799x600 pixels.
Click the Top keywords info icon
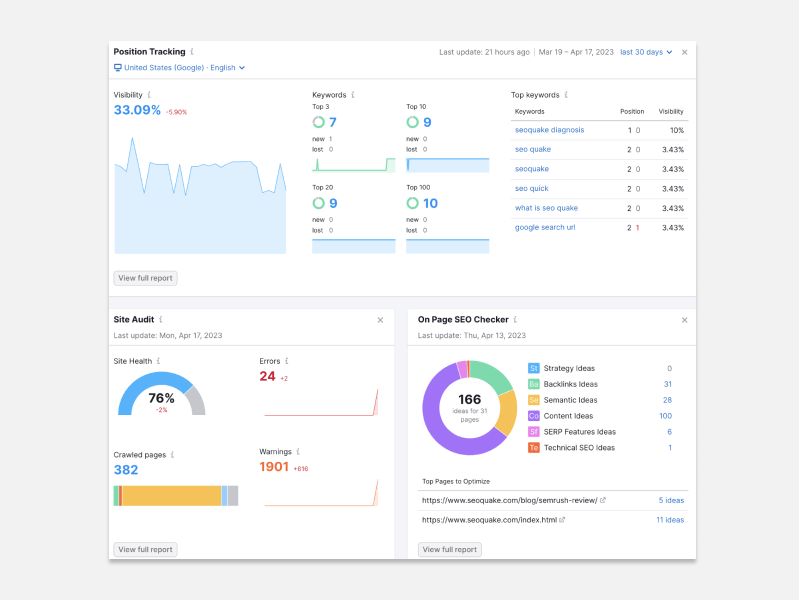coord(566,95)
